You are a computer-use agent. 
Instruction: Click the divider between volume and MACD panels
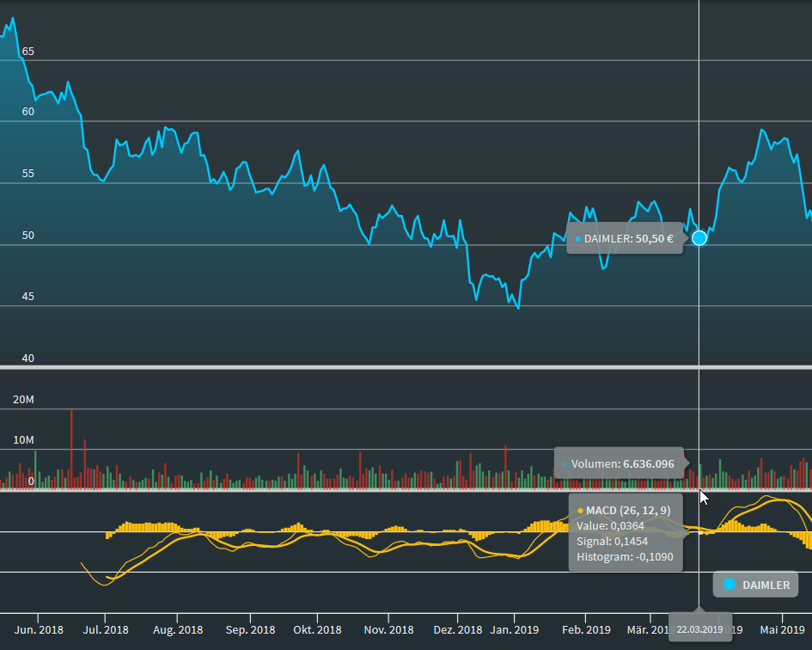344,490
